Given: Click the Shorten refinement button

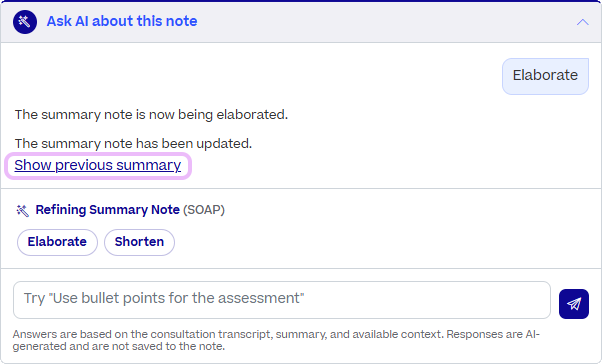Looking at the screenshot, I should [x=139, y=242].
